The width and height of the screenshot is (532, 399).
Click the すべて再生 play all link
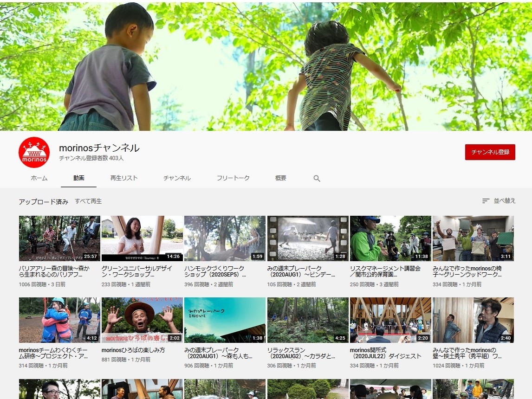pyautogui.click(x=88, y=201)
